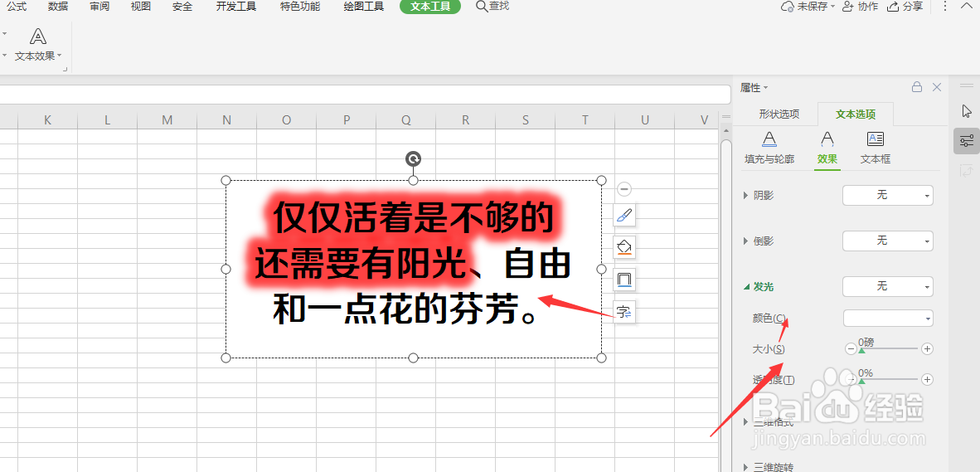Click the lock icon in the properties panel
The height and width of the screenshot is (472, 980).
click(x=917, y=88)
